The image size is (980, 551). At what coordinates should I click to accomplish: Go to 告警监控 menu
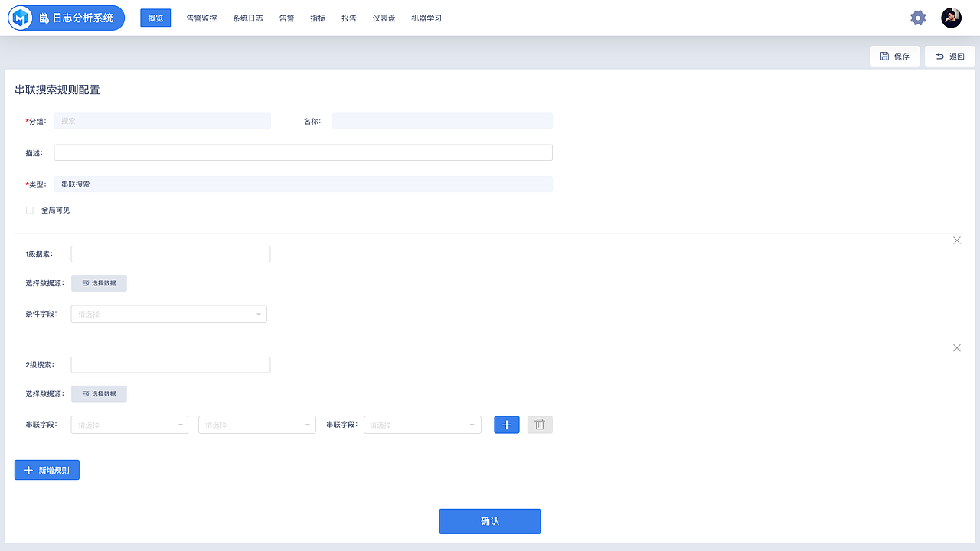[201, 18]
